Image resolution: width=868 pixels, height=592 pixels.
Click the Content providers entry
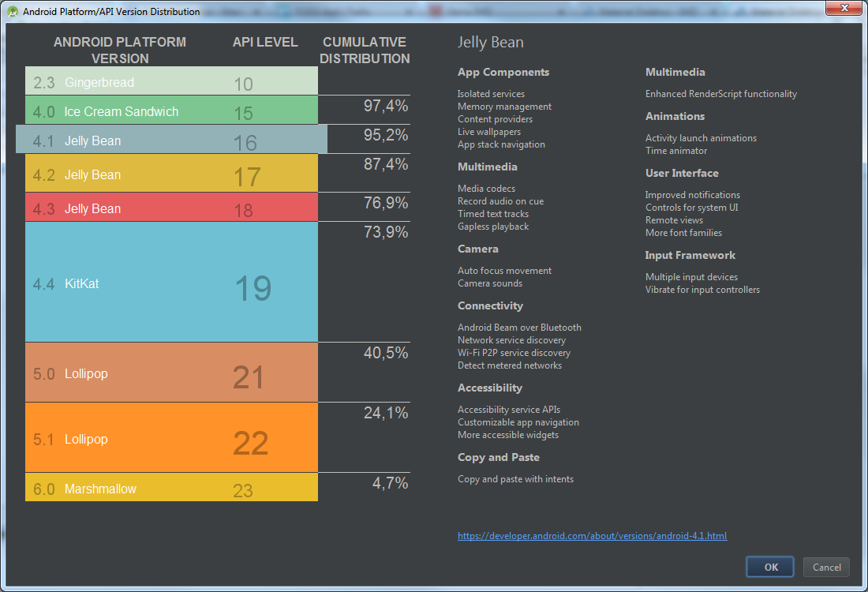pos(495,119)
